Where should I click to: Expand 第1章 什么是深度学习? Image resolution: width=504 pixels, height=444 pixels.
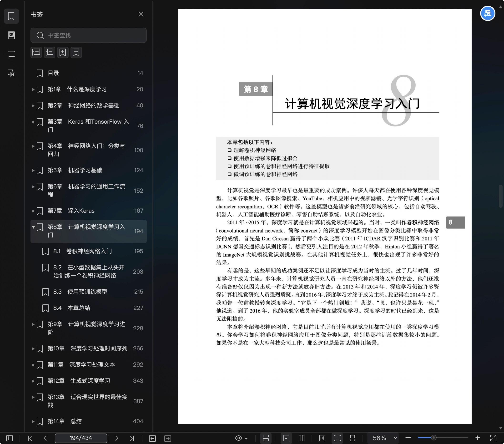[x=33, y=90]
